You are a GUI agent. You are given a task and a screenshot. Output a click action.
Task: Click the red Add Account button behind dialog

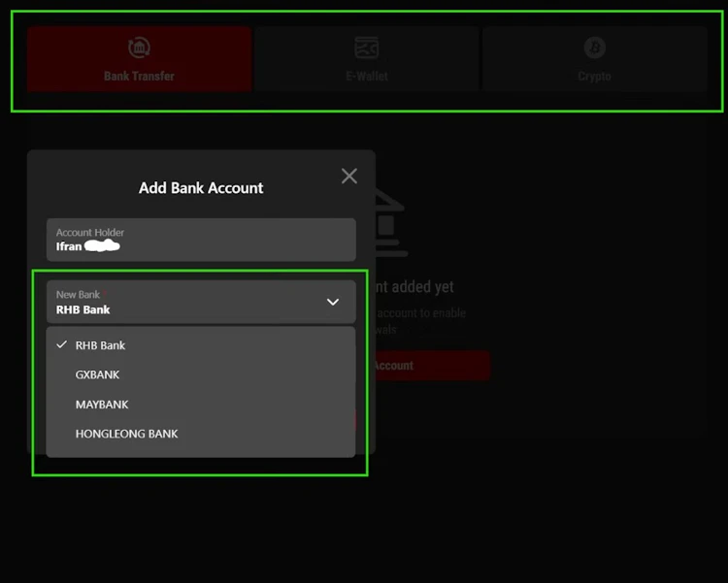point(433,366)
